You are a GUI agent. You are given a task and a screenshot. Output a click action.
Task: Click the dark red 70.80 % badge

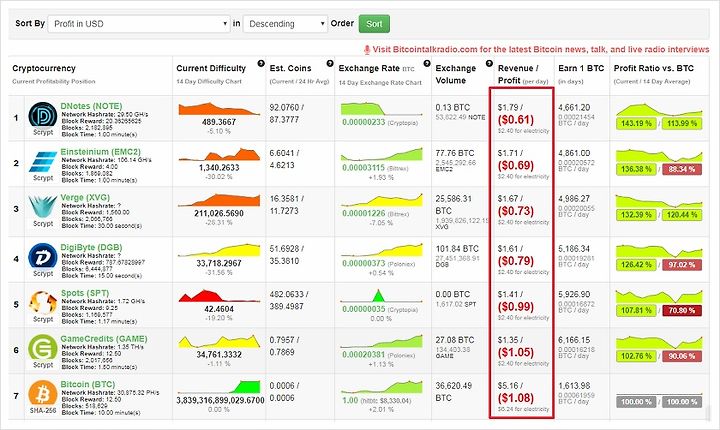[682, 310]
